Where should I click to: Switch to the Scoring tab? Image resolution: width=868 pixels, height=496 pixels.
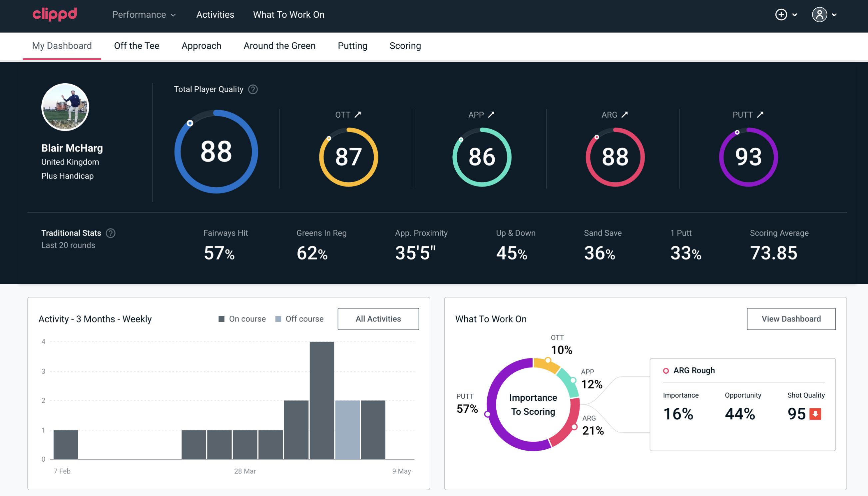coord(405,46)
